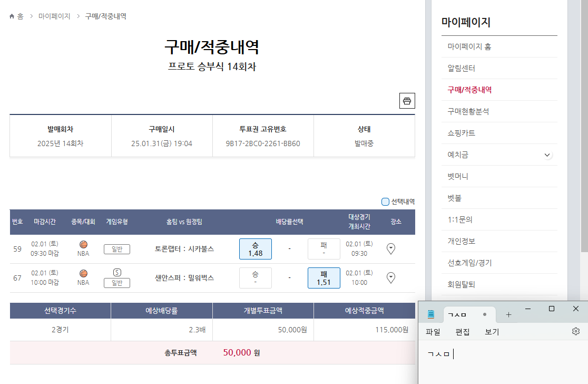Select 승 1.48 odds for game 59
The width and height of the screenshot is (588, 384).
(x=255, y=249)
